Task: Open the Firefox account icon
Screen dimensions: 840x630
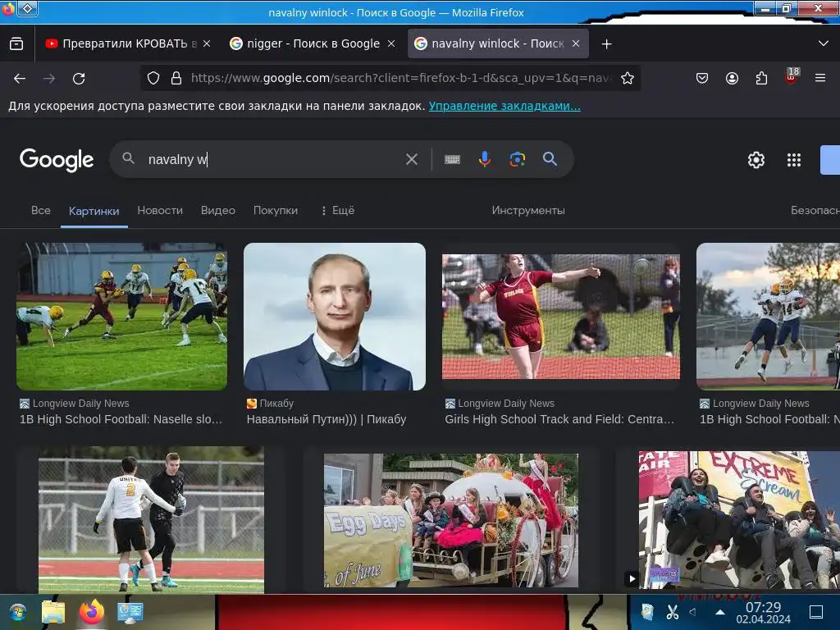Action: tap(732, 78)
